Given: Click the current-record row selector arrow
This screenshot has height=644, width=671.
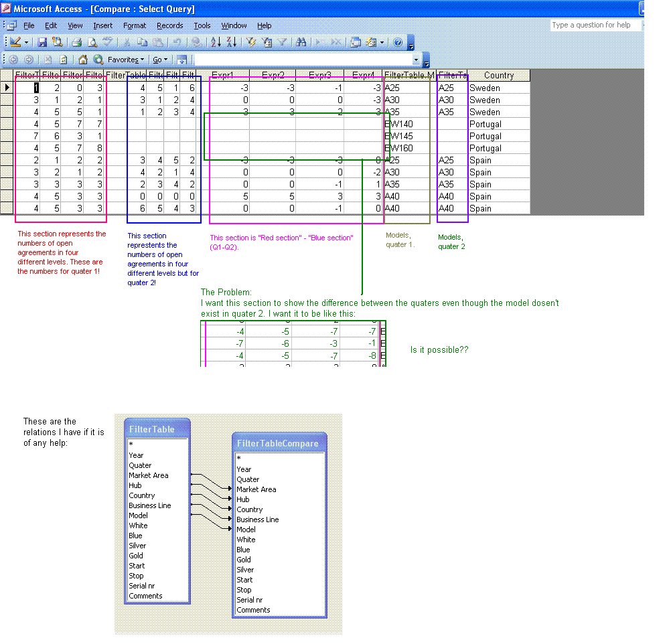Looking at the screenshot, I should click(7, 87).
